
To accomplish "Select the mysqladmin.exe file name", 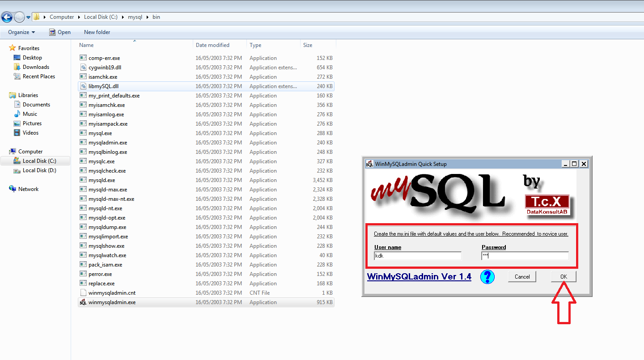I will pos(108,143).
